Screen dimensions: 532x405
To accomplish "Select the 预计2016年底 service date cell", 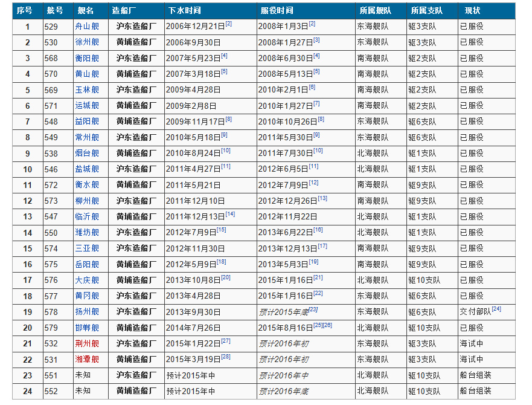I will click(x=306, y=392).
